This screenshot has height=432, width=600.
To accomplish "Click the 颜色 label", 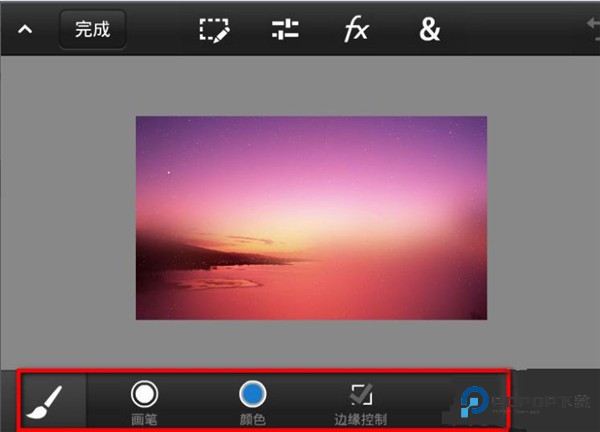I will pos(253,419).
